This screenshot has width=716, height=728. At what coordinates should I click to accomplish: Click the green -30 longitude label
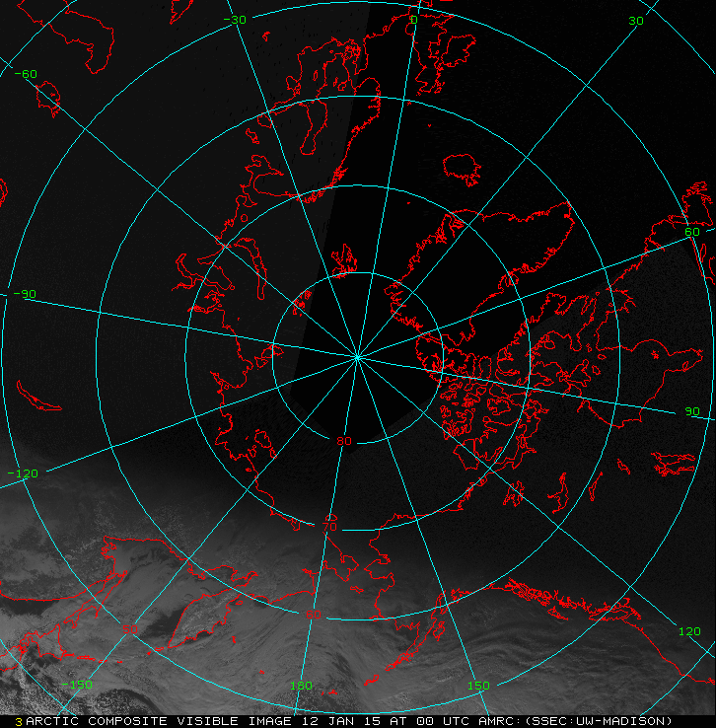[x=235, y=20]
